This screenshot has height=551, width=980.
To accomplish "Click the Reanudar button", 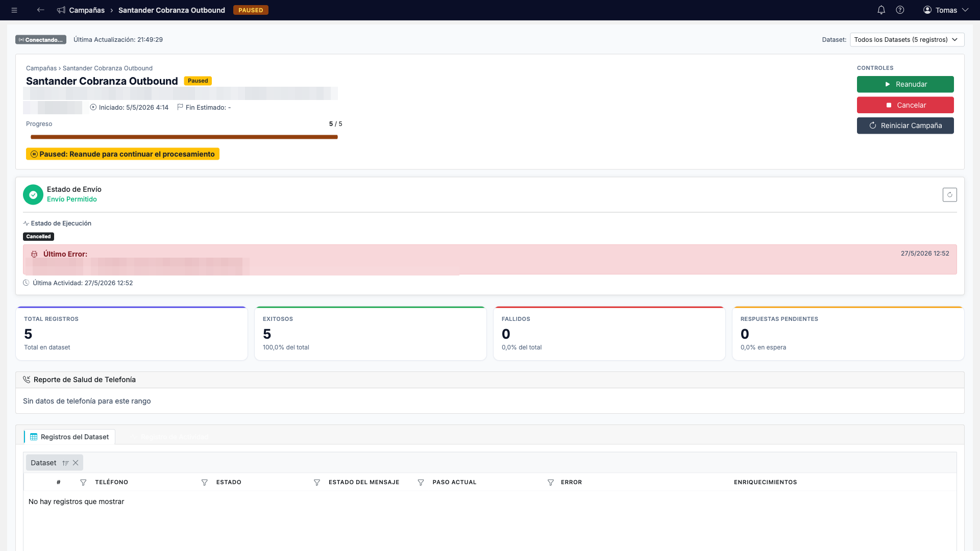I will (x=905, y=84).
